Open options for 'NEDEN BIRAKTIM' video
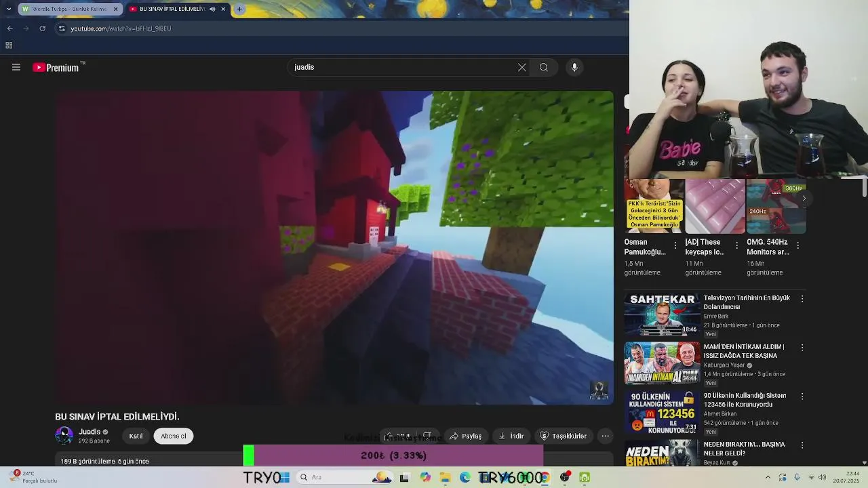 point(802,445)
